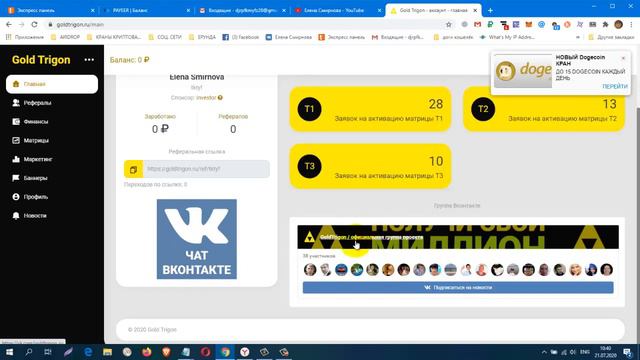Click the Баланс: 0 ₽ header text
The height and width of the screenshot is (360, 640).
pyautogui.click(x=129, y=60)
